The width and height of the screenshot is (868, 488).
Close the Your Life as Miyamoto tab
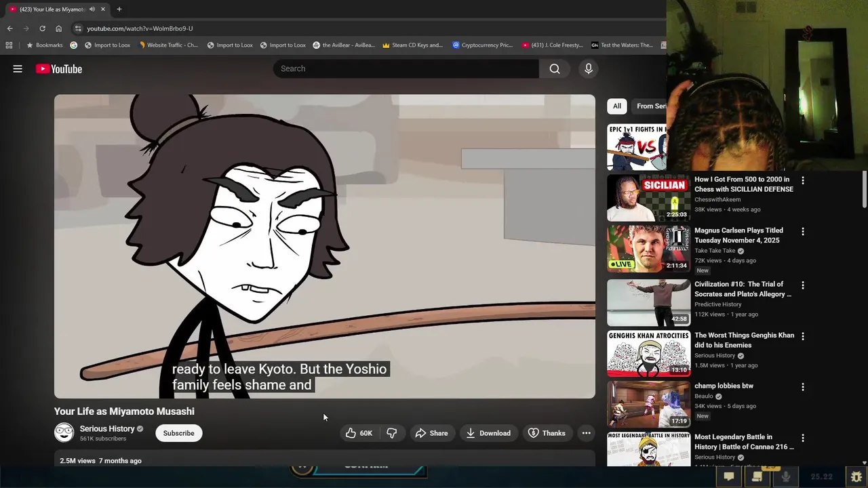(103, 9)
